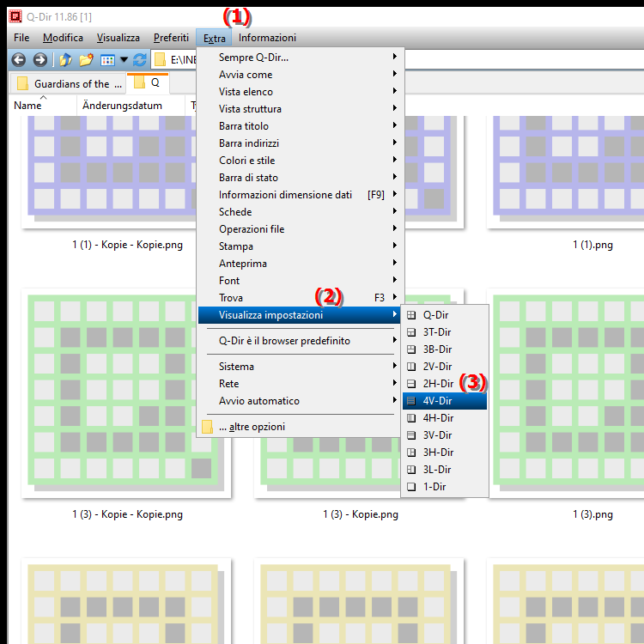The image size is (644, 644).
Task: Open Q-Dir è il browser predefinito entry
Action: [x=300, y=341]
